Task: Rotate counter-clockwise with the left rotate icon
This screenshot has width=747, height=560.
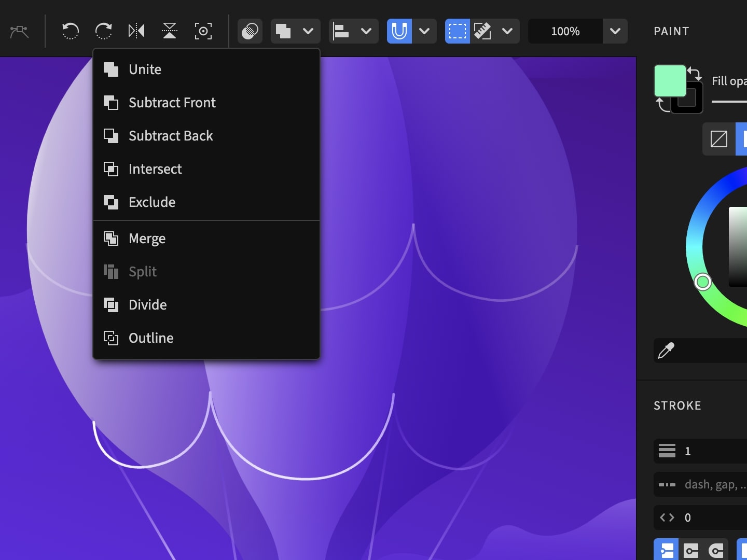Action: tap(70, 31)
